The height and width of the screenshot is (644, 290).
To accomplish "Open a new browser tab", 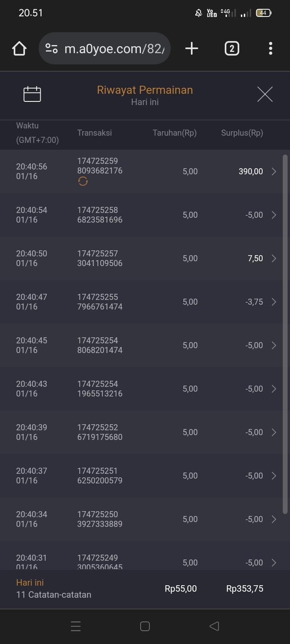I will click(x=192, y=49).
